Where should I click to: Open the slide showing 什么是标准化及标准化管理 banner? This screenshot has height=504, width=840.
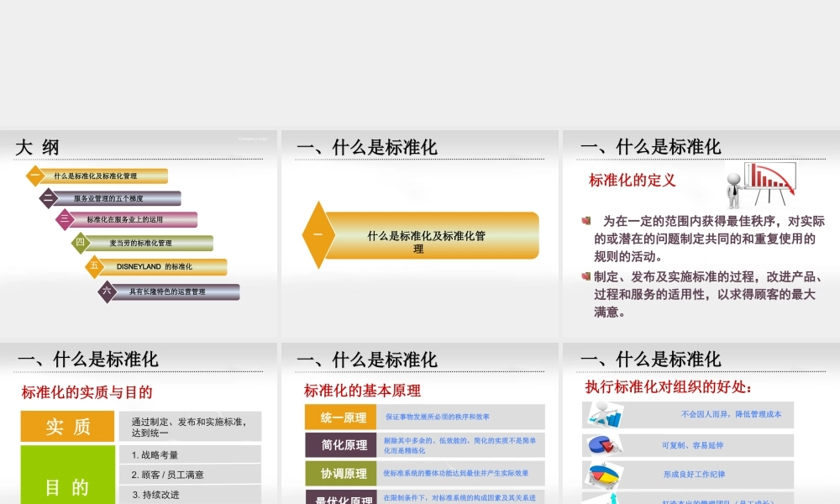419,234
